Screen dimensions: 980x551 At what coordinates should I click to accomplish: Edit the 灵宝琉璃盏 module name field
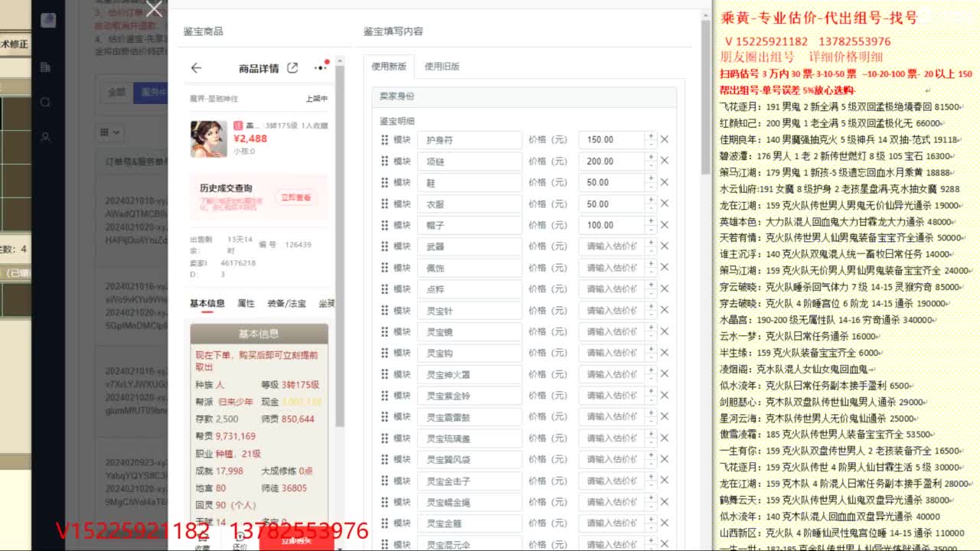pyautogui.click(x=469, y=439)
